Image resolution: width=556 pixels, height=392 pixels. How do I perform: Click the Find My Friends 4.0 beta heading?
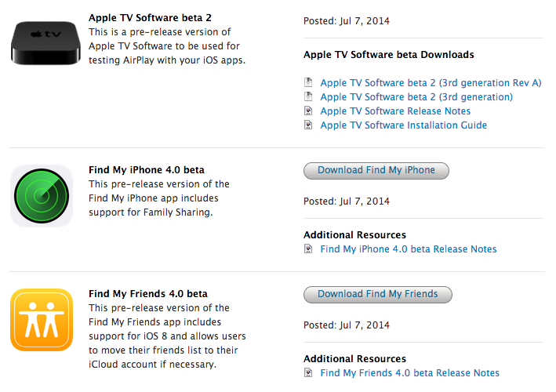148,293
